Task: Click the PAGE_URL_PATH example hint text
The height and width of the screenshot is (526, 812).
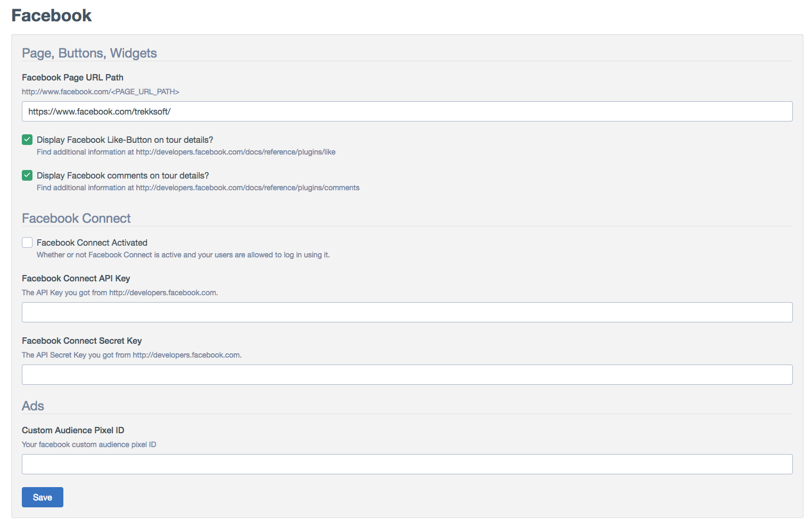Action: (x=101, y=92)
